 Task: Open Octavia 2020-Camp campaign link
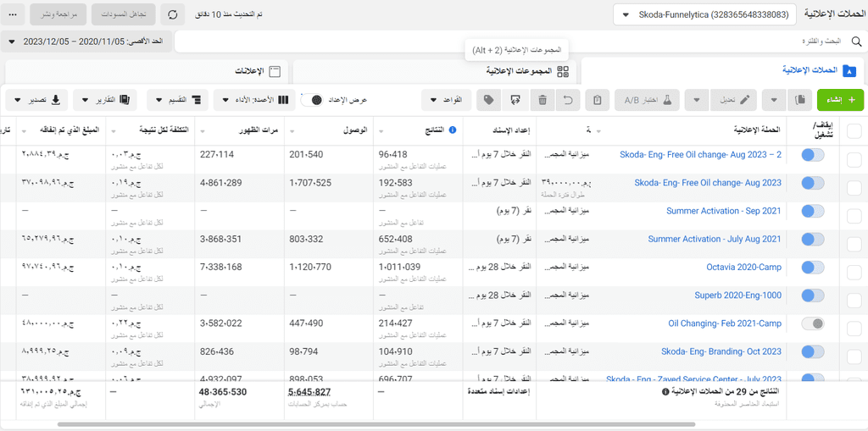coord(744,268)
